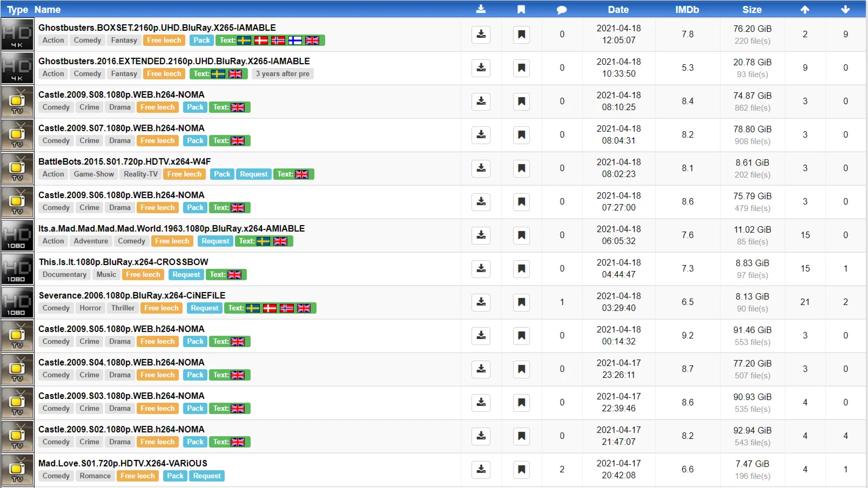Image resolution: width=868 pixels, height=488 pixels.
Task: Click Request tag on Mad Love row
Action: tap(207, 476)
